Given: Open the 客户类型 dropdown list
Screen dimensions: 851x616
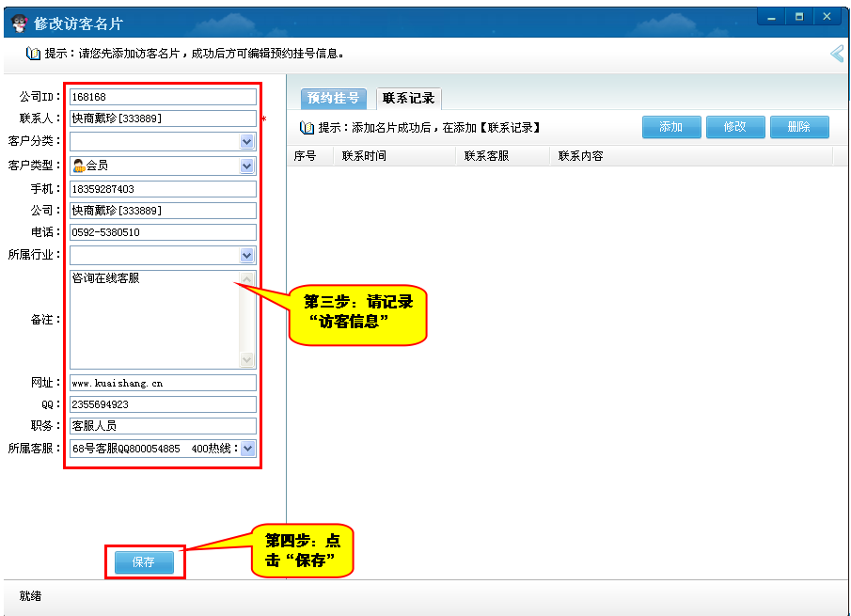Looking at the screenshot, I should coord(247,166).
